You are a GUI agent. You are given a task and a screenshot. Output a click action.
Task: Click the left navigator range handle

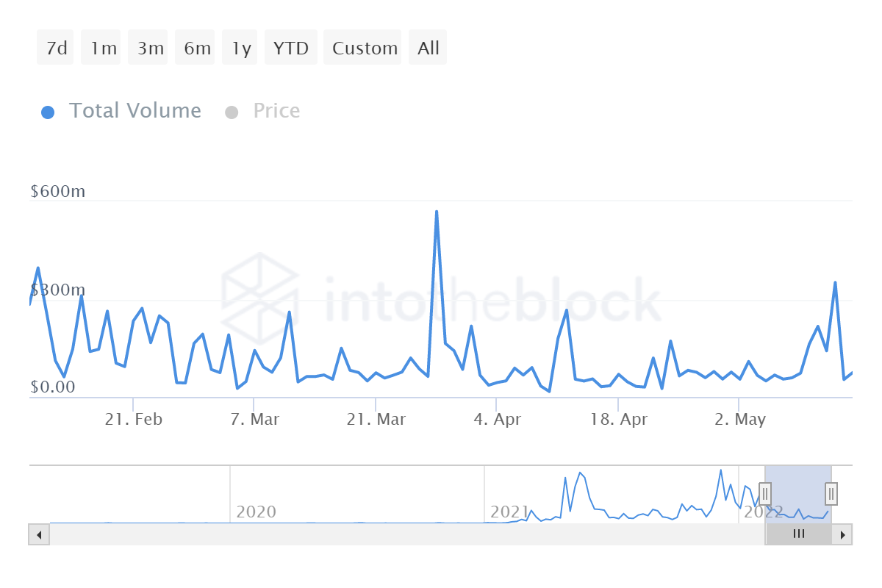click(x=765, y=493)
